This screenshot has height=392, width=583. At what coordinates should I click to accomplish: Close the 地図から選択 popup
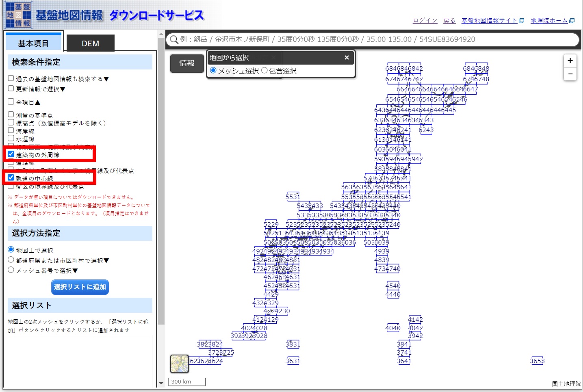347,58
